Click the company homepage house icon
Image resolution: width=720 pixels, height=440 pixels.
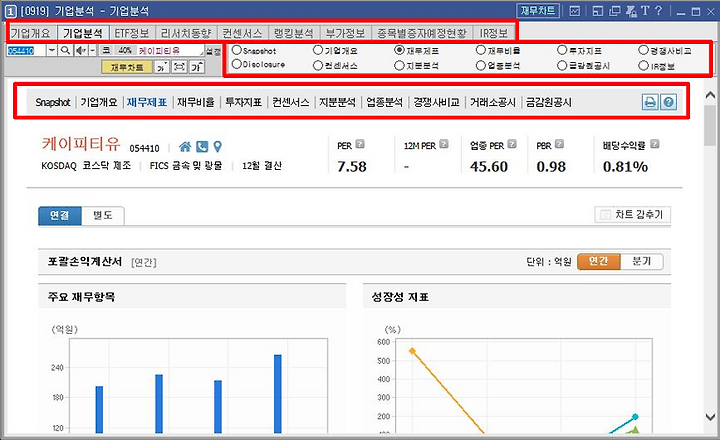click(x=185, y=147)
